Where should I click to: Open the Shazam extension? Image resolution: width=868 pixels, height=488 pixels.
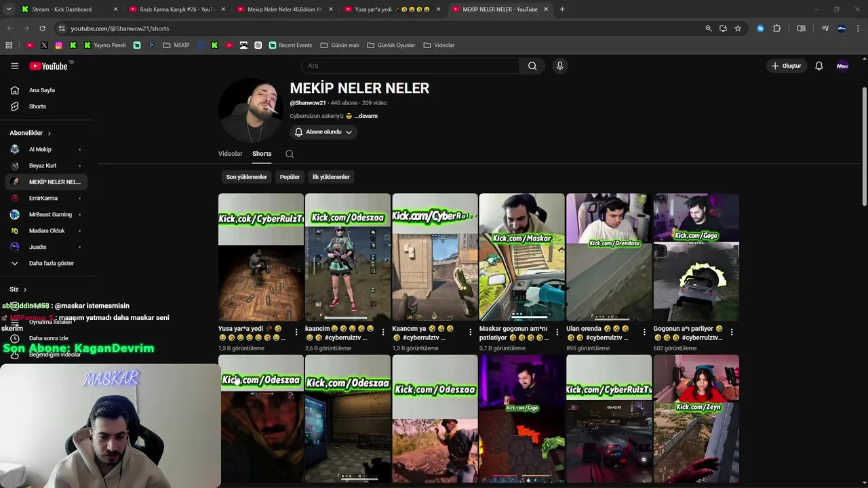coord(760,28)
